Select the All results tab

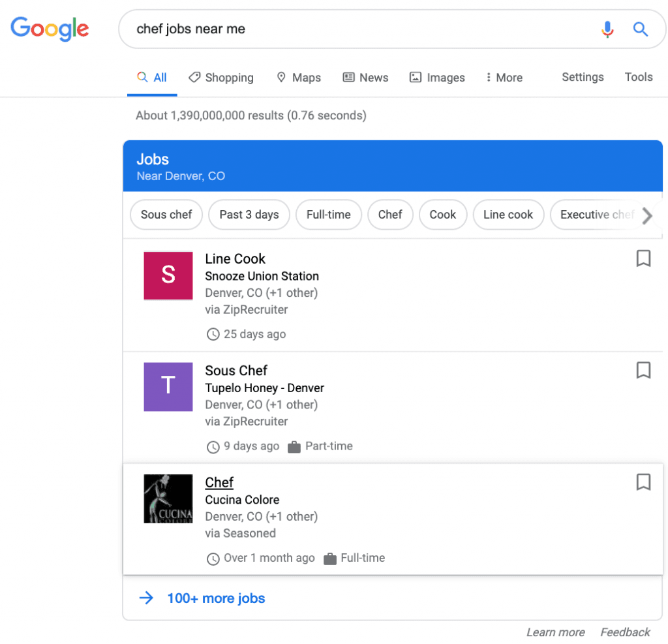point(152,78)
